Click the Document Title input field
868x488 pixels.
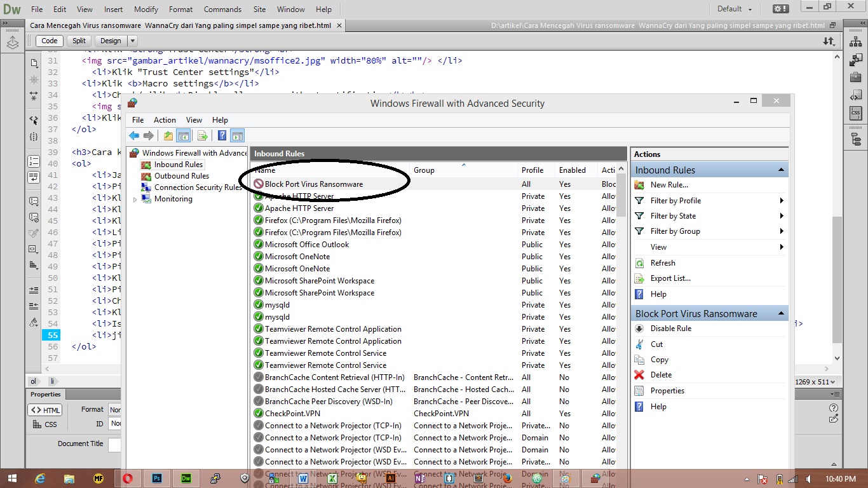pos(114,445)
